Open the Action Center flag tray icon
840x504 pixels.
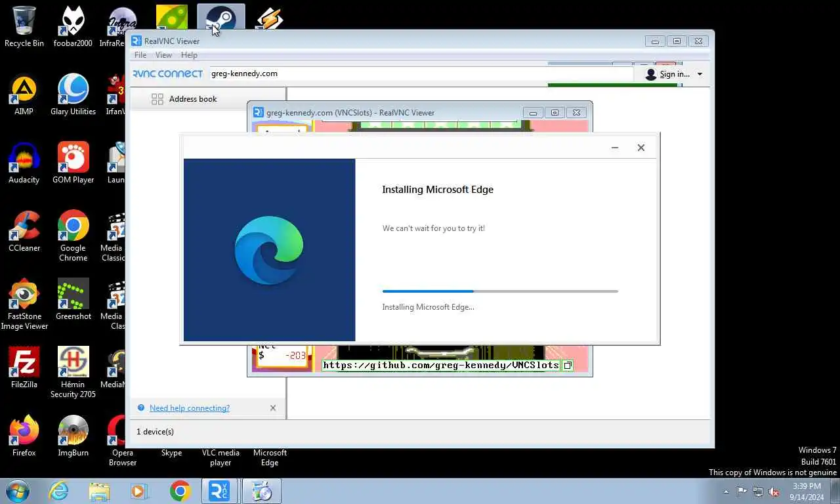click(x=742, y=491)
